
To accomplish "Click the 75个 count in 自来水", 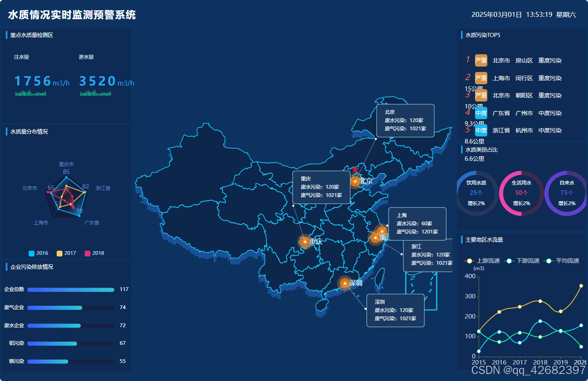I will coord(567,193).
